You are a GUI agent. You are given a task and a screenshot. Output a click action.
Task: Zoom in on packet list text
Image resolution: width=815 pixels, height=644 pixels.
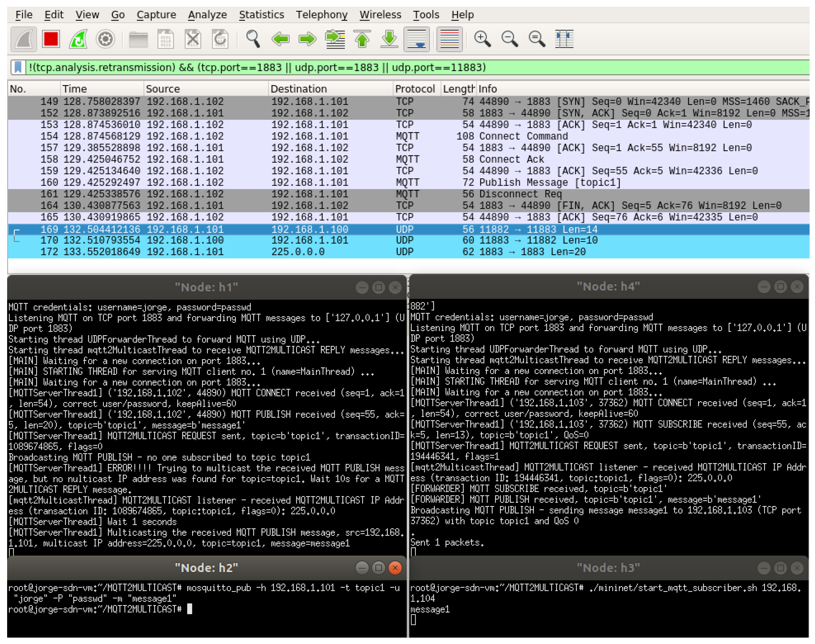482,39
